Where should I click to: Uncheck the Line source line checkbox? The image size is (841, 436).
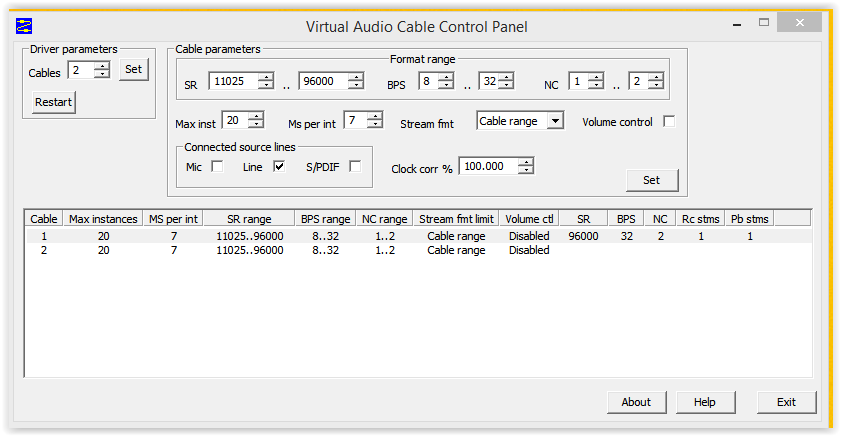(x=279, y=166)
